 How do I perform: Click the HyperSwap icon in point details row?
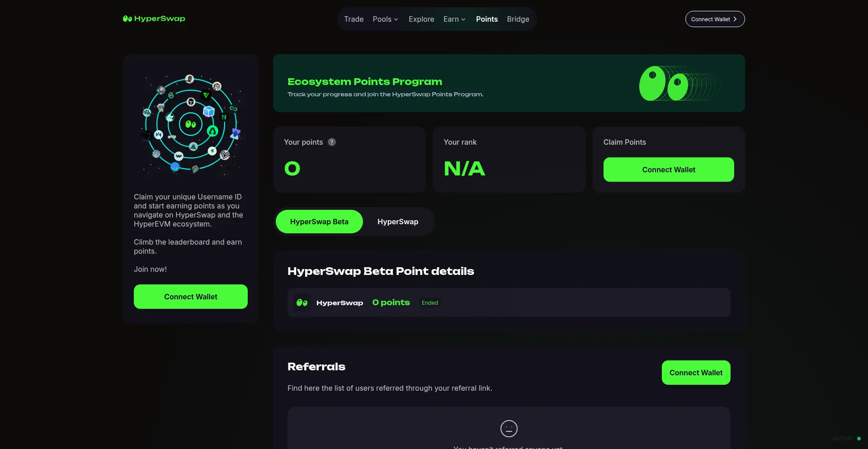click(302, 302)
